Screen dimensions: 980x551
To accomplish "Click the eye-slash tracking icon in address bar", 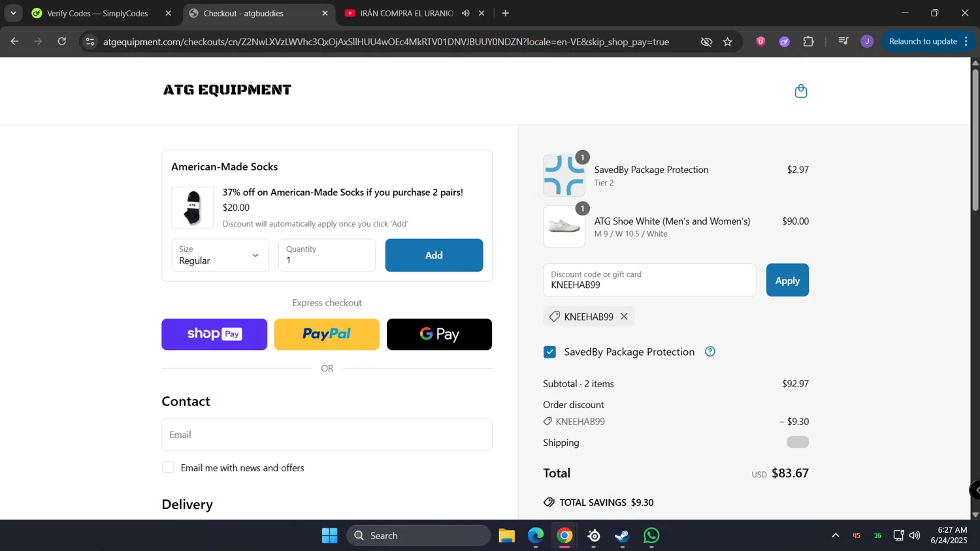I will click(x=706, y=42).
